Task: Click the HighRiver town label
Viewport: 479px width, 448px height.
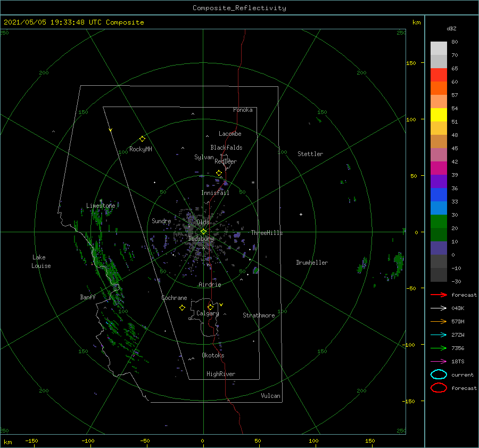Action: 221,374
